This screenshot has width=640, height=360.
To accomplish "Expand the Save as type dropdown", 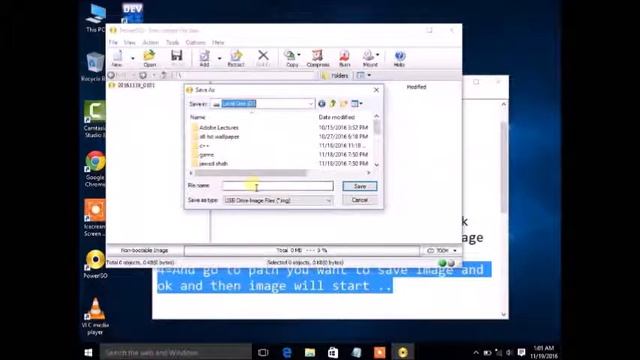I will pyautogui.click(x=328, y=200).
